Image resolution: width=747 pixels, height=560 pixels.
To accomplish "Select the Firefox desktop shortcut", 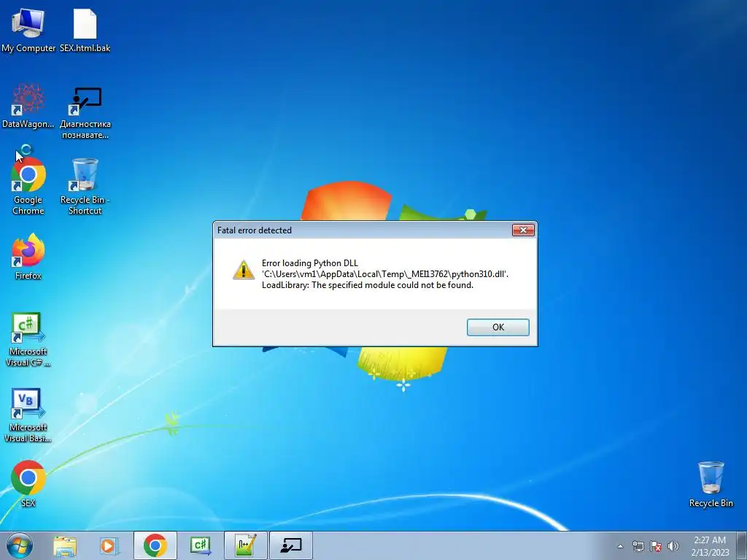I will click(x=28, y=257).
